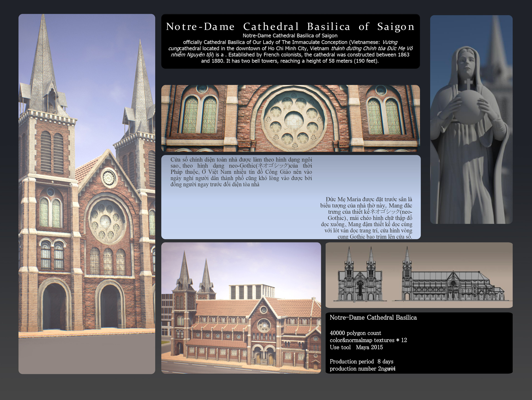Screen dimensions: 532x400
Task: Click the paragraph starting 'Đức Mẹ Maria'
Action: [x=366, y=218]
